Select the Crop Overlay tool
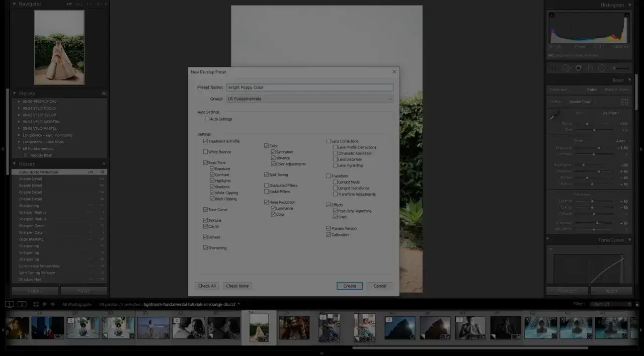Image resolution: width=644 pixels, height=356 pixels. 554,68
